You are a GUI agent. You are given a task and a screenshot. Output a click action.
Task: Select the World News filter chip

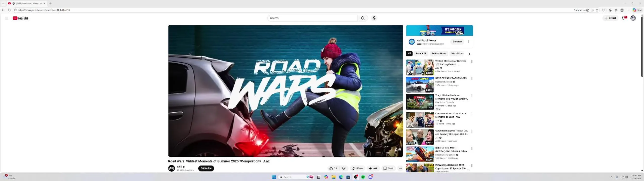pyautogui.click(x=457, y=53)
